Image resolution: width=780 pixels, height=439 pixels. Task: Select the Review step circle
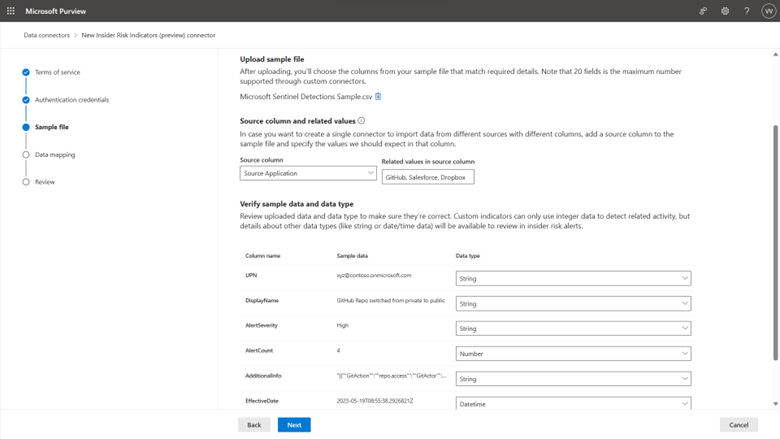pyautogui.click(x=26, y=182)
